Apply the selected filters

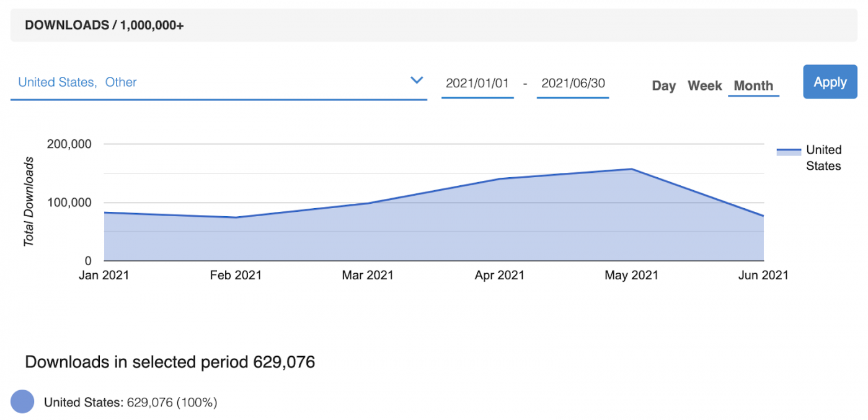point(830,82)
